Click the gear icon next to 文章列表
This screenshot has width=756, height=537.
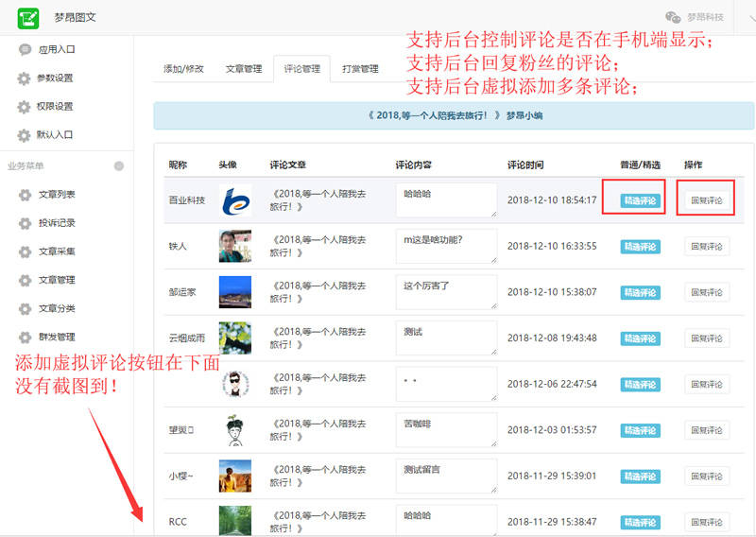26,195
